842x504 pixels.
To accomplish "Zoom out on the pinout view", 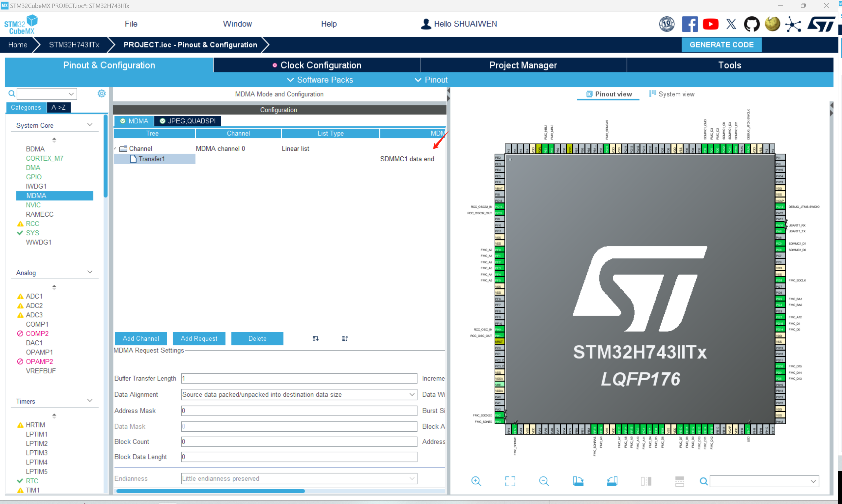I will pyautogui.click(x=544, y=481).
